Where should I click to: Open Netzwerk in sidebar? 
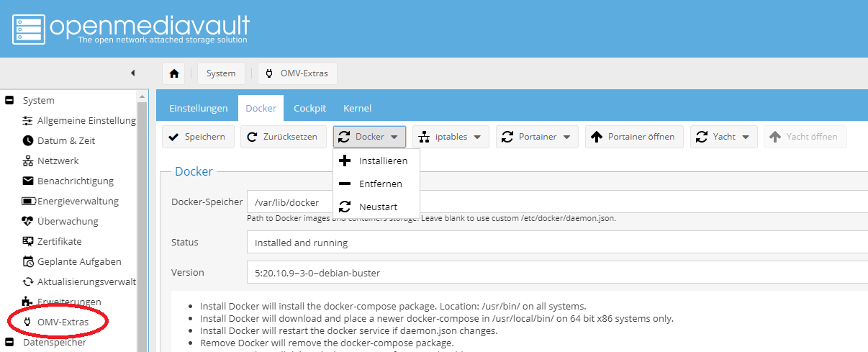point(58,161)
